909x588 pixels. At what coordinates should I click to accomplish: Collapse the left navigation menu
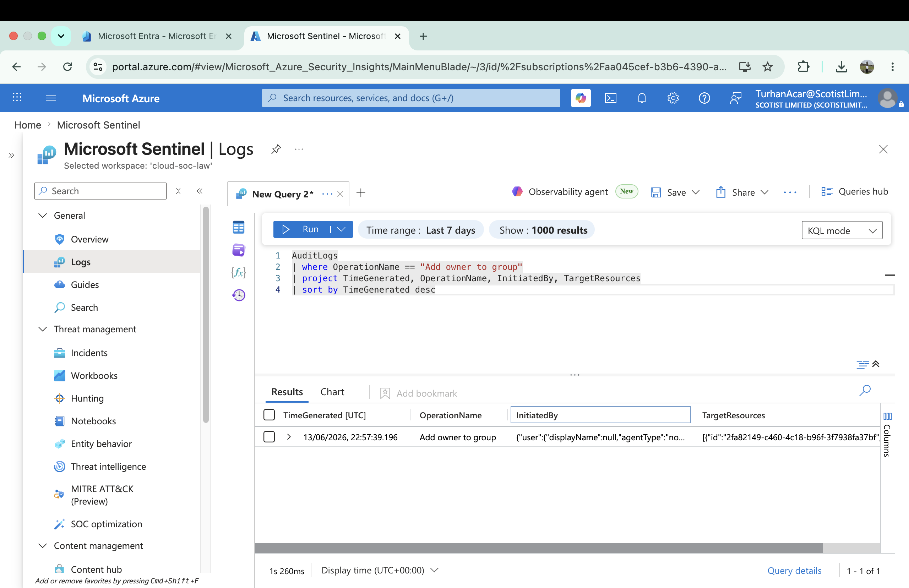tap(199, 191)
